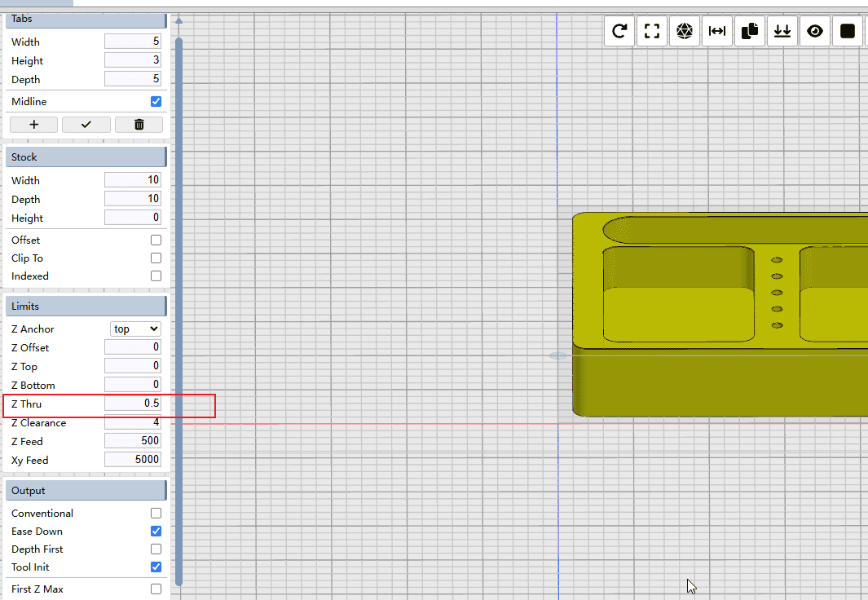
Task: Click the double down-arrows icon
Action: tap(782, 32)
